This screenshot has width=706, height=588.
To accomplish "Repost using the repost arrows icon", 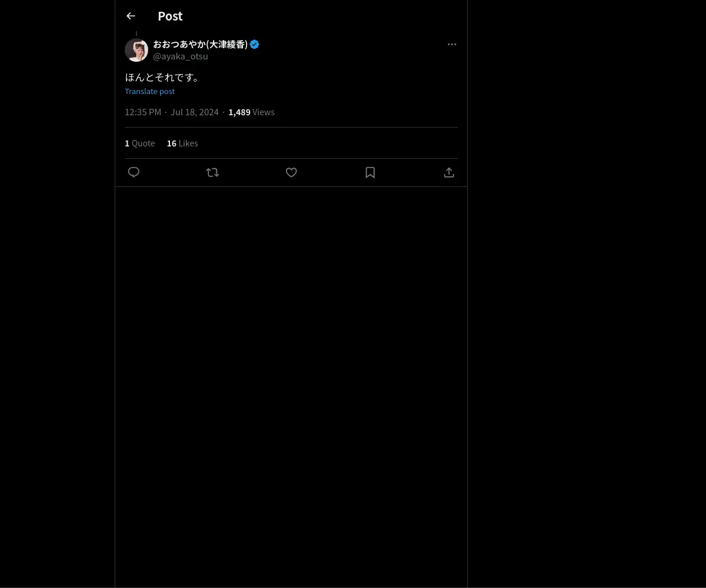I will pyautogui.click(x=212, y=172).
